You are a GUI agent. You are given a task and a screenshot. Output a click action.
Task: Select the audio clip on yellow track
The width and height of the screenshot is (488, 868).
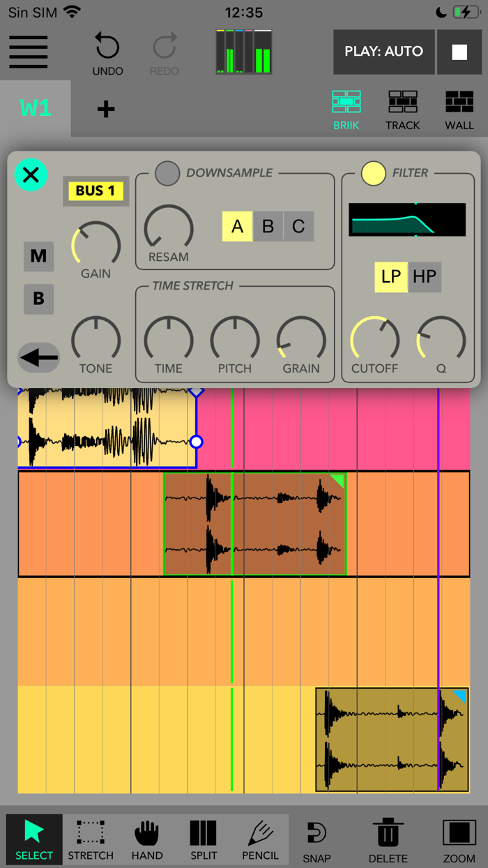(x=392, y=740)
